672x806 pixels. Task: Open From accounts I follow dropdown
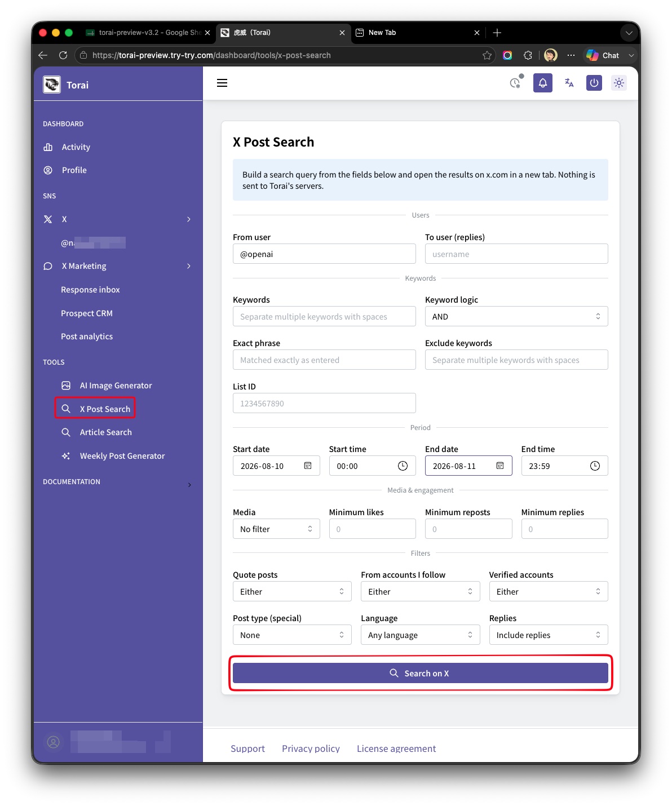tap(421, 591)
